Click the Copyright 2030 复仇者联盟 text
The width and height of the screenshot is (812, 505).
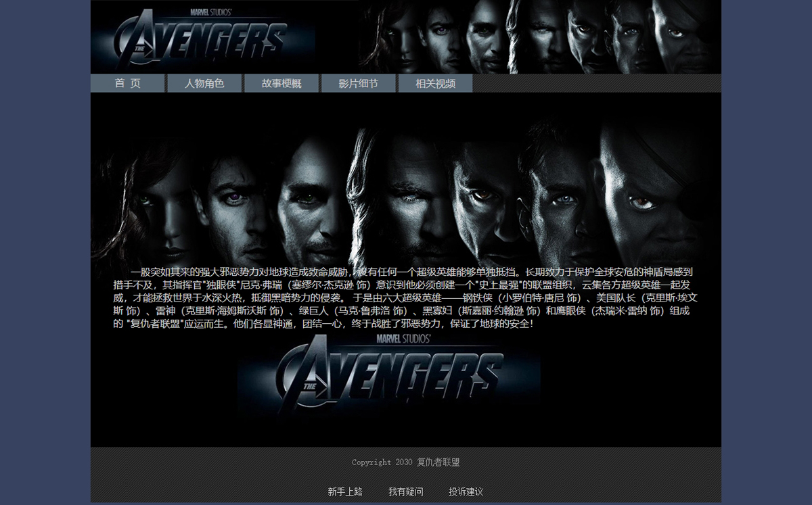[406, 462]
